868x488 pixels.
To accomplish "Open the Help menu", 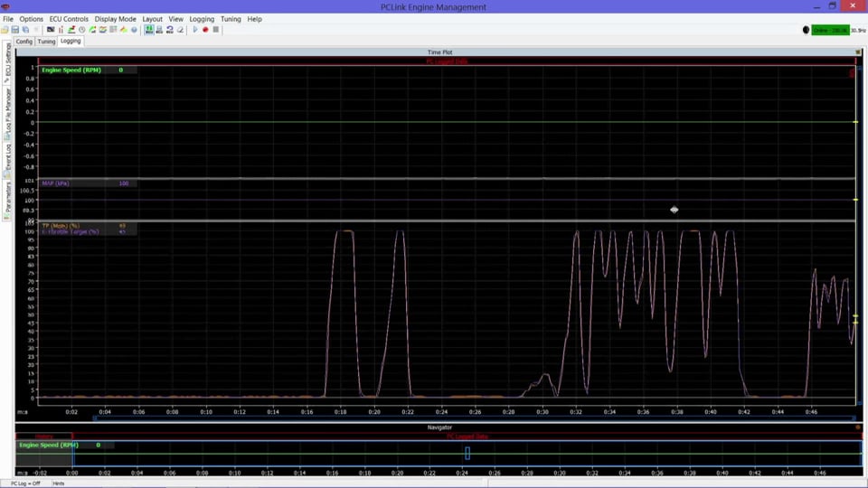I will [255, 19].
